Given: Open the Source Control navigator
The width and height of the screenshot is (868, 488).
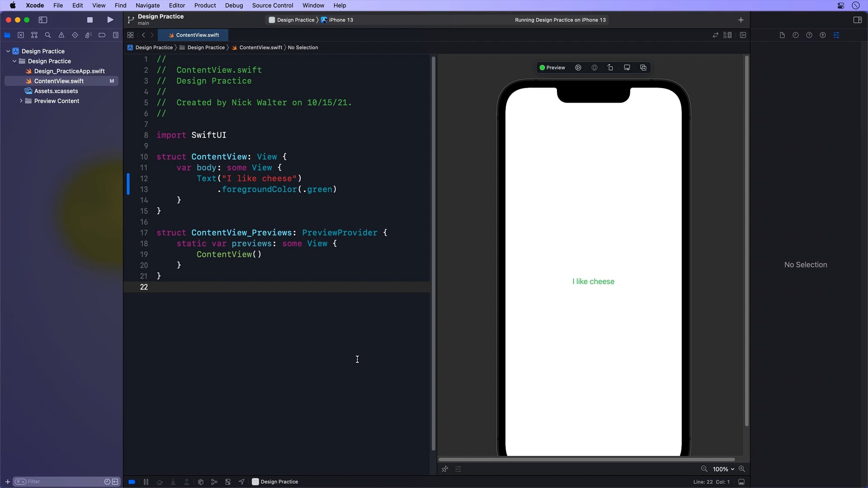Looking at the screenshot, I should click(21, 35).
